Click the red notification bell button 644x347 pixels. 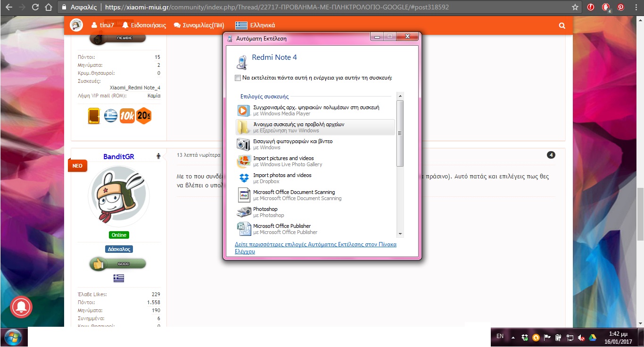tap(21, 307)
